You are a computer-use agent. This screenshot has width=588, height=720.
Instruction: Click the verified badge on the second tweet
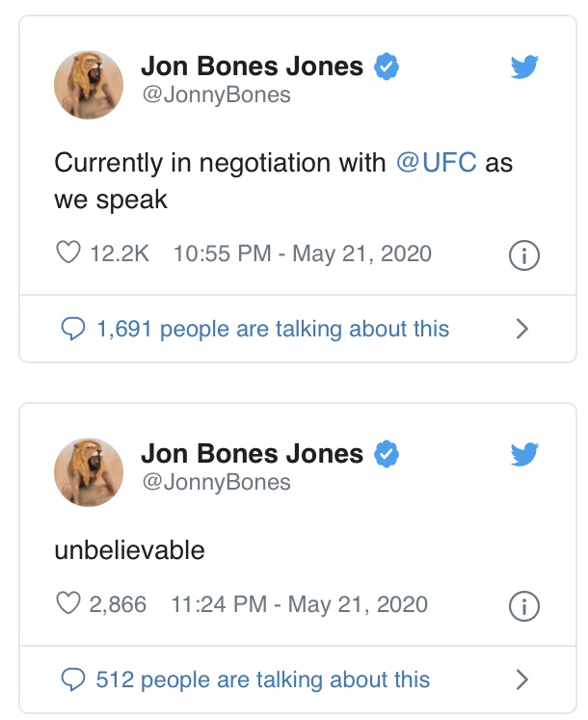point(387,454)
